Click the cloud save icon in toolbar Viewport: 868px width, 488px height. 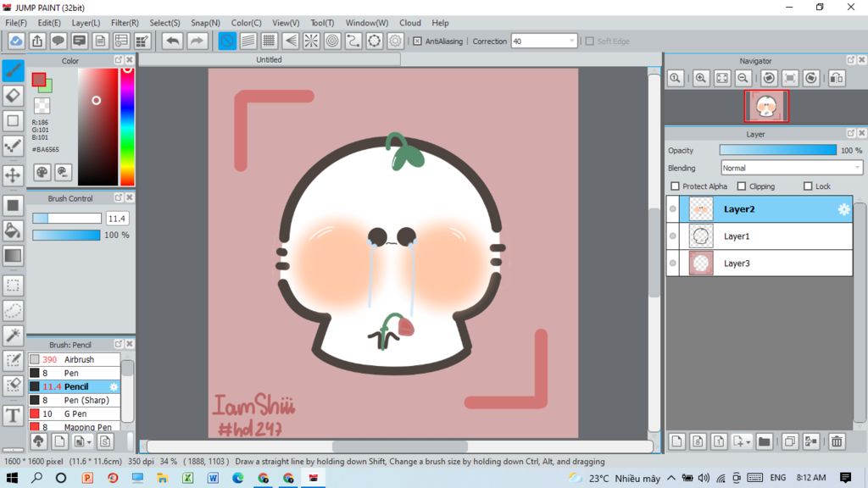coord(16,41)
